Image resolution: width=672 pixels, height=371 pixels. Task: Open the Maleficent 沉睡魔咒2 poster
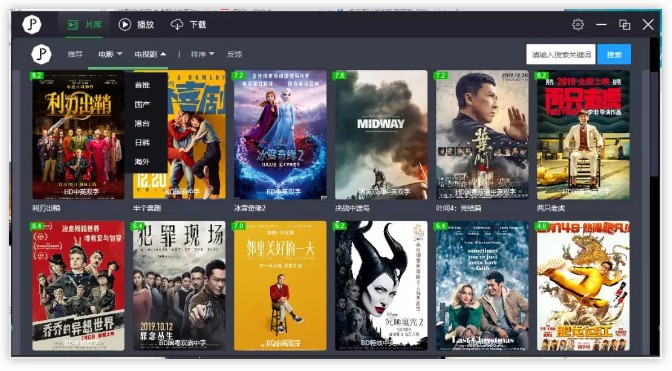click(x=381, y=286)
